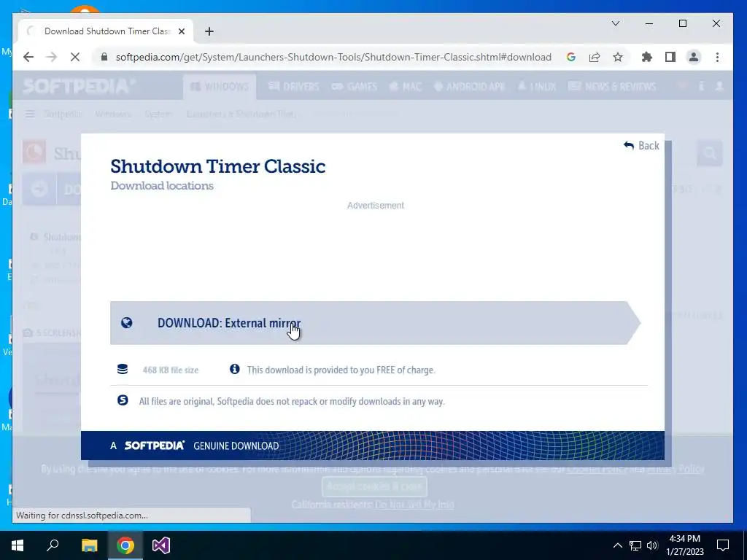The width and height of the screenshot is (747, 560).
Task: Click the 468 KB file size text
Action: click(171, 370)
